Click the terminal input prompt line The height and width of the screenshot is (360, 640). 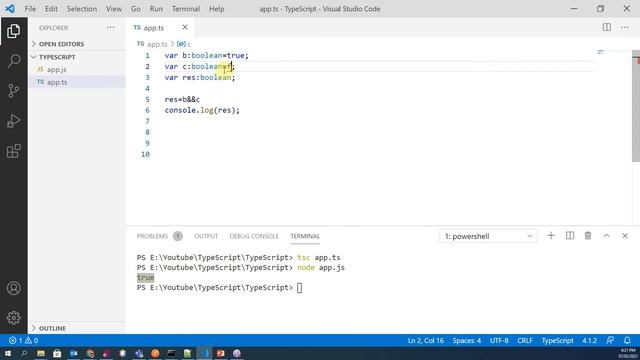(219, 288)
